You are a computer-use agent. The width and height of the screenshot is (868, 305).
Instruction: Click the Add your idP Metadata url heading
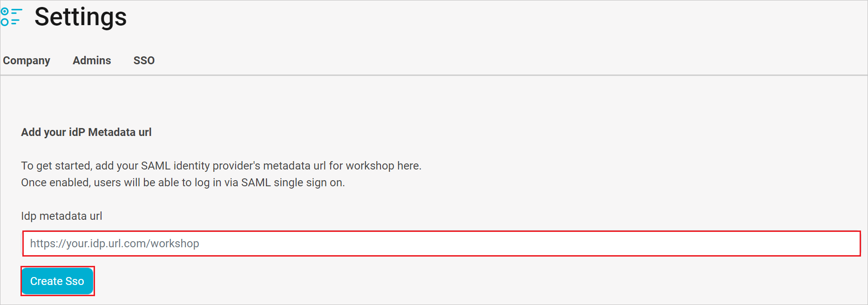click(x=86, y=132)
